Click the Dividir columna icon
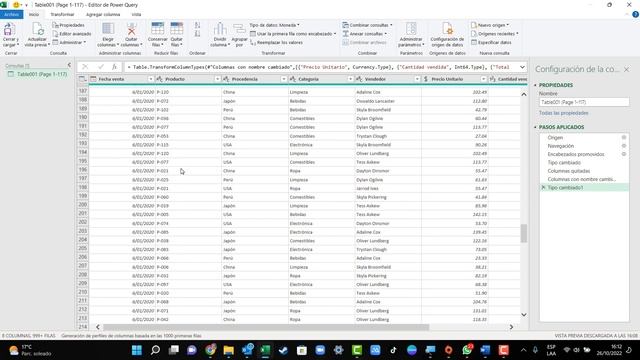Screen dimensions: 640x360 click(x=220, y=29)
